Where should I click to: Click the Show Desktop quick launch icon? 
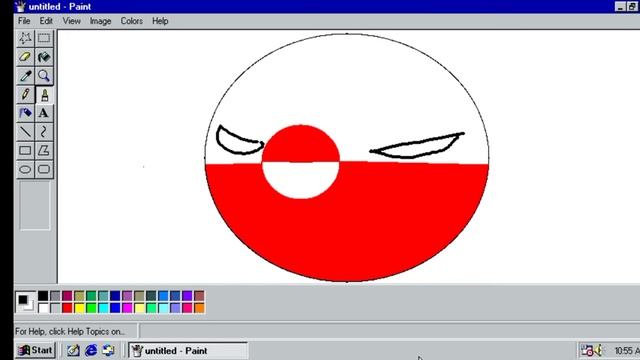pos(73,350)
